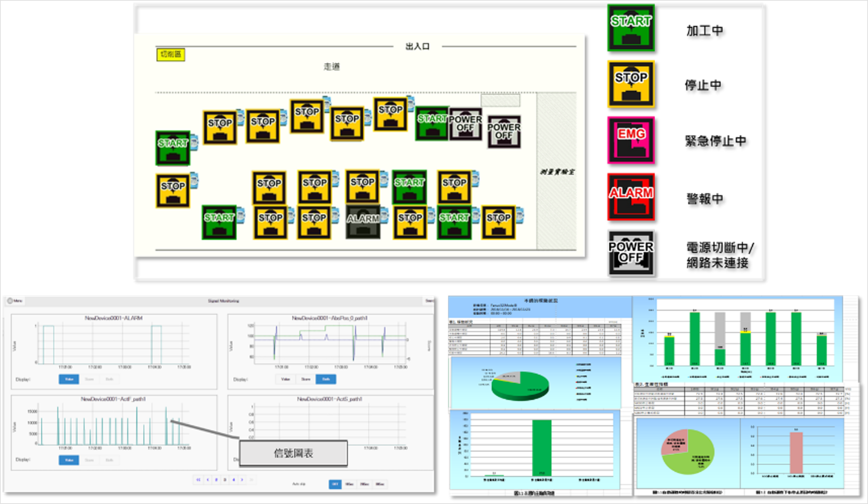Click the blue device tag beside the far-left START machine
This screenshot has height=504, width=868.
(x=194, y=142)
